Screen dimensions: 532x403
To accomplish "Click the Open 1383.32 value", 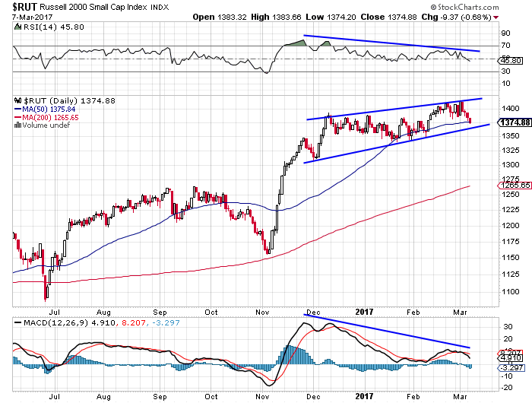I will (220, 17).
